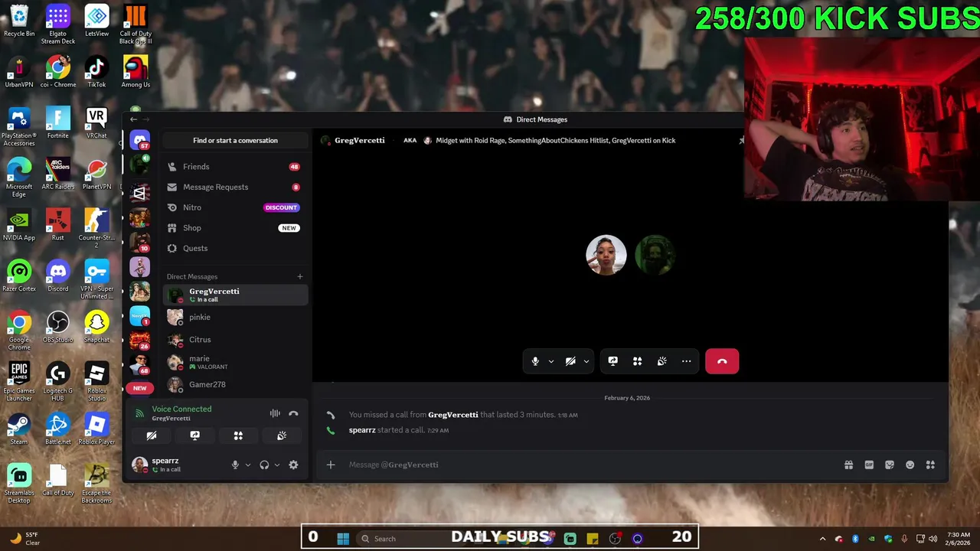Open Roblox Studio desktop icon
This screenshot has width=980, height=551.
coord(96,382)
